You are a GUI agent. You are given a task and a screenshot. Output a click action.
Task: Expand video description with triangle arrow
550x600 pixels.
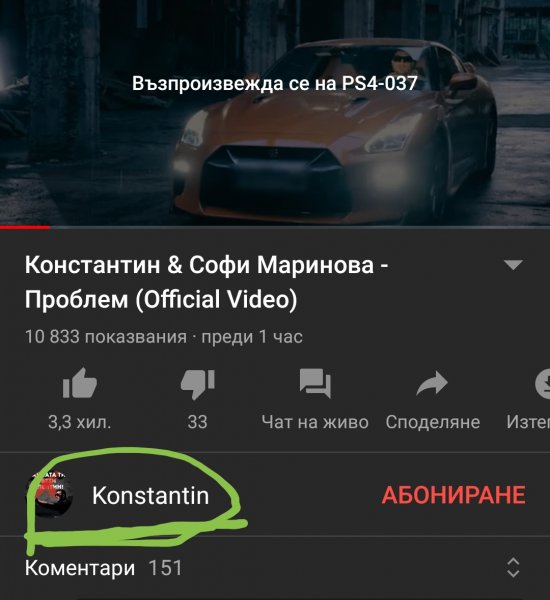pos(513,265)
